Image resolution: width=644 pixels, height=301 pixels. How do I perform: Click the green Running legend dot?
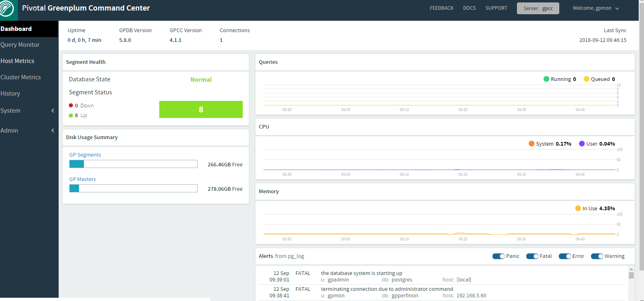(546, 79)
